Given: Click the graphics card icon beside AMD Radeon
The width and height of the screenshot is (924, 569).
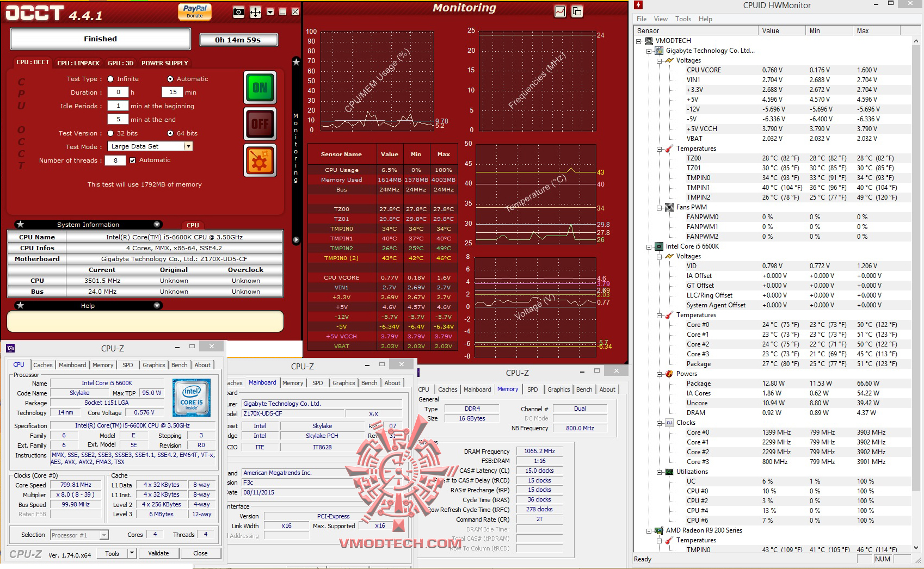Looking at the screenshot, I should [x=659, y=530].
